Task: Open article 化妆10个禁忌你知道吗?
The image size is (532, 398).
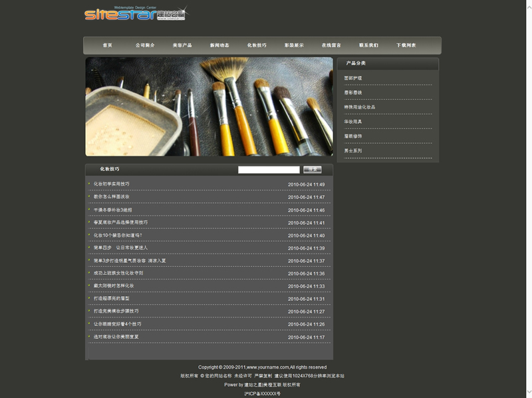Action: [118, 236]
